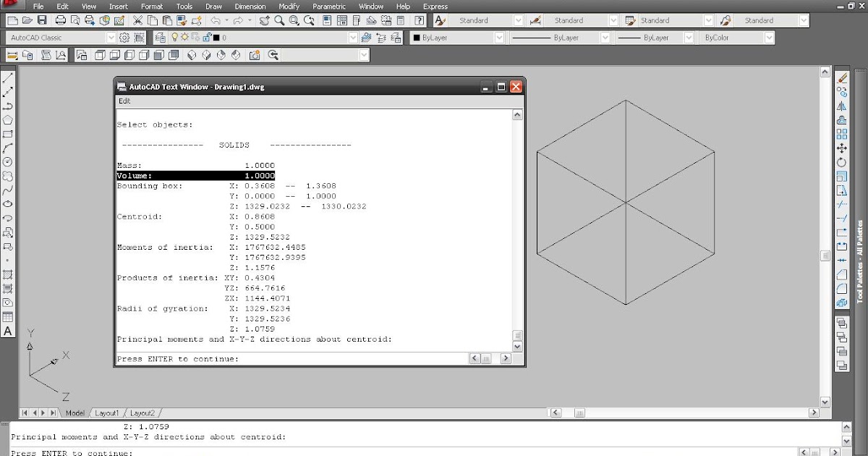Select the Mirror tool in Modify toolbar
868x456 pixels.
point(842,106)
